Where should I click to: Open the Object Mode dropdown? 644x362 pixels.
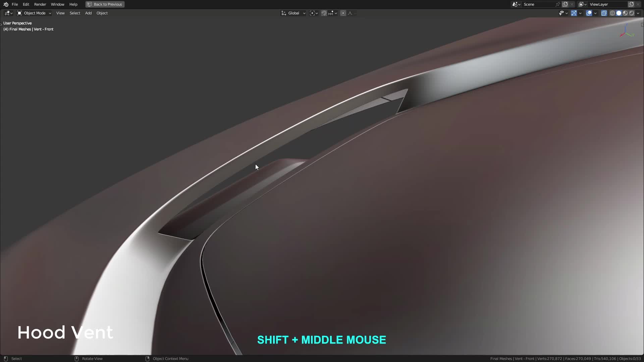[x=34, y=13]
